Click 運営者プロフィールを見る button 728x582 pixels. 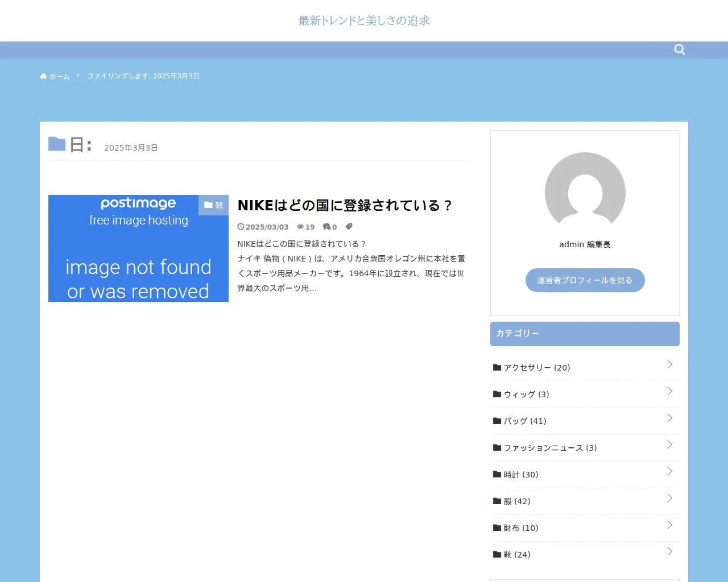[585, 280]
